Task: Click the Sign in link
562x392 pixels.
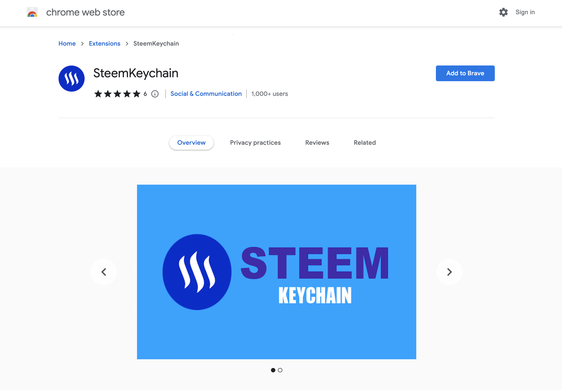Action: tap(525, 12)
